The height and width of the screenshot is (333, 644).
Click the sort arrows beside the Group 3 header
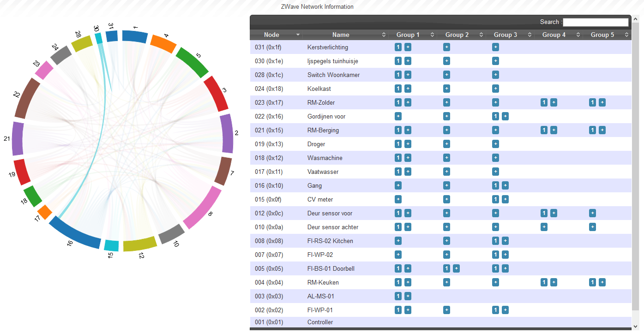[x=530, y=35]
